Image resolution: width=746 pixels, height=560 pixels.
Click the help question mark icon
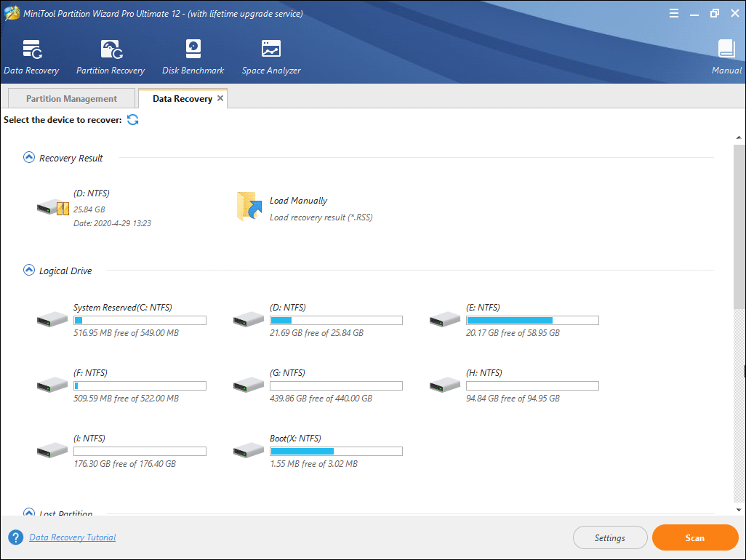point(15,537)
